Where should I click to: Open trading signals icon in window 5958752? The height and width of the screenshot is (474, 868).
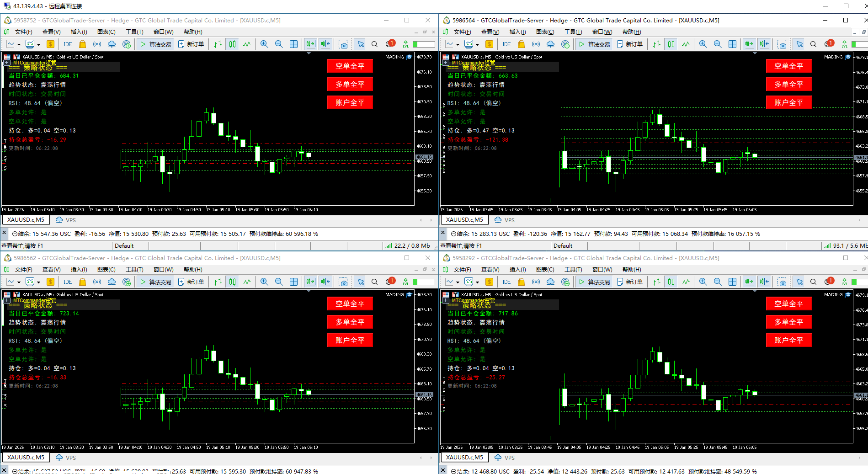(x=97, y=44)
